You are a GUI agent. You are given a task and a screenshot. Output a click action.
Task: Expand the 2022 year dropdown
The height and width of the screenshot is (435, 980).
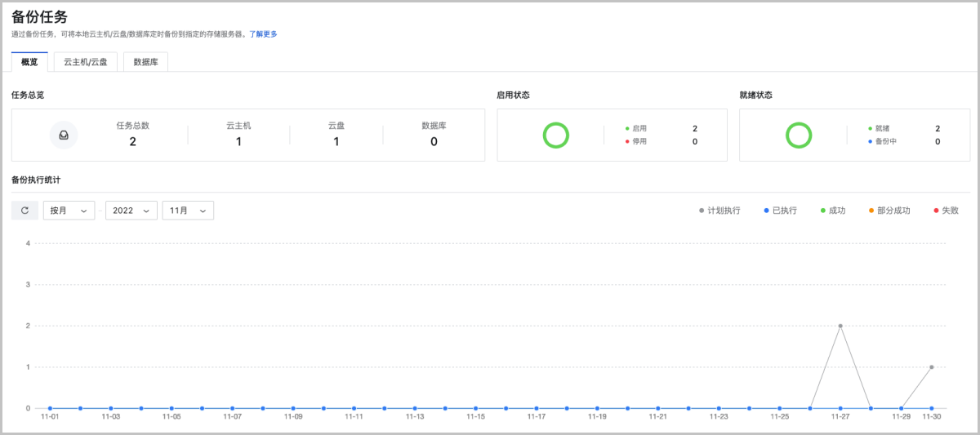pos(131,211)
